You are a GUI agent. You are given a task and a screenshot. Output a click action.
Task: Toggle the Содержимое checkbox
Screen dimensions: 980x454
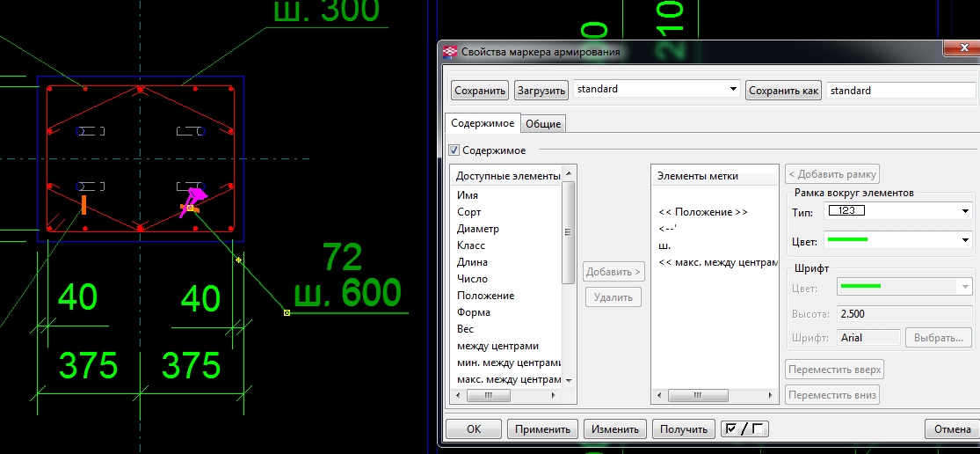coord(454,150)
